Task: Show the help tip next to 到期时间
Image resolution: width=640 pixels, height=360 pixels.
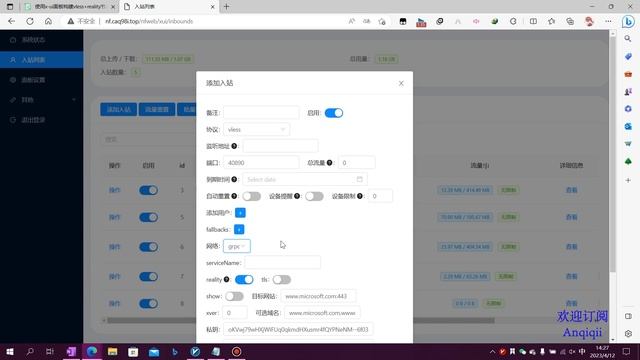Action: coord(234,179)
